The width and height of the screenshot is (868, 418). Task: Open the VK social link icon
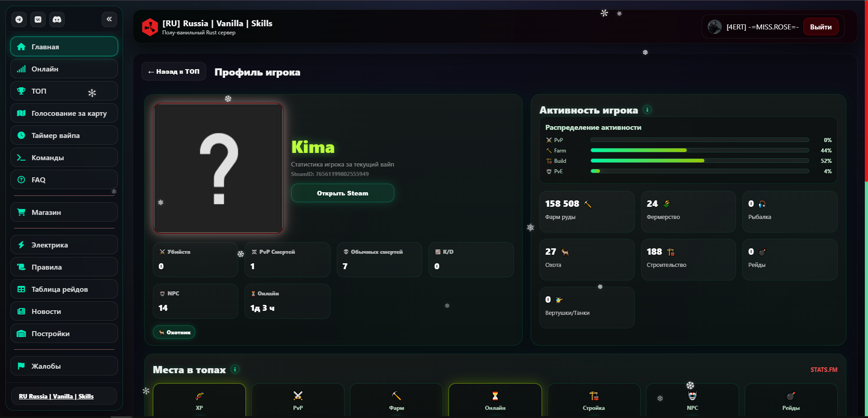click(38, 19)
